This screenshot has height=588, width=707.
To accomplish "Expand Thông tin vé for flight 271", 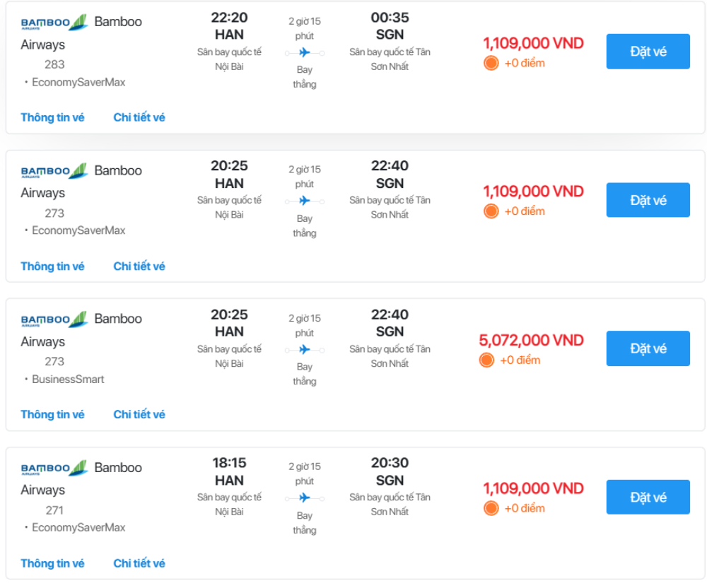I will (x=52, y=563).
